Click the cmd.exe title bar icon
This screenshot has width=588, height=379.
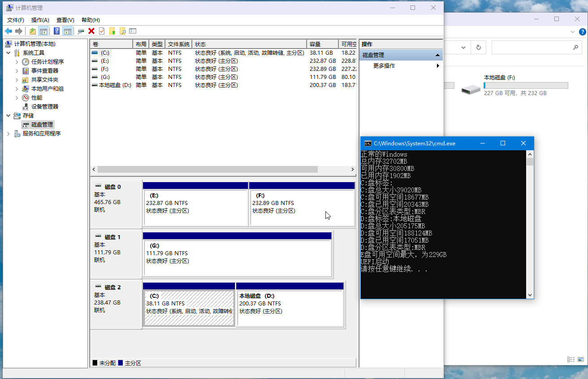(367, 144)
